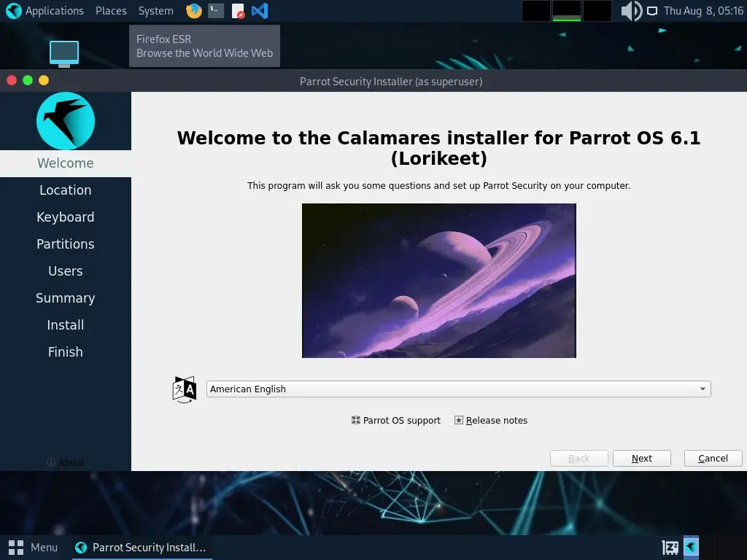Open the Places menu

(x=111, y=11)
